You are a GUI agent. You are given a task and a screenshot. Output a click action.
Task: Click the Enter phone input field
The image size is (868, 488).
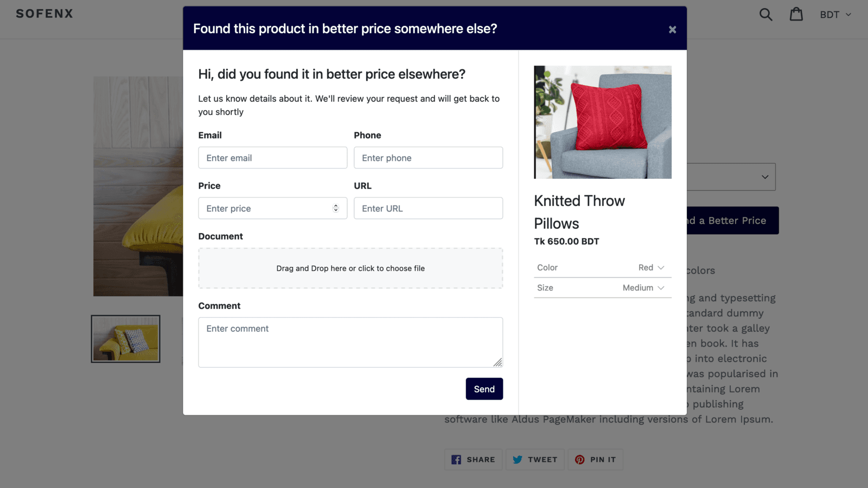428,158
